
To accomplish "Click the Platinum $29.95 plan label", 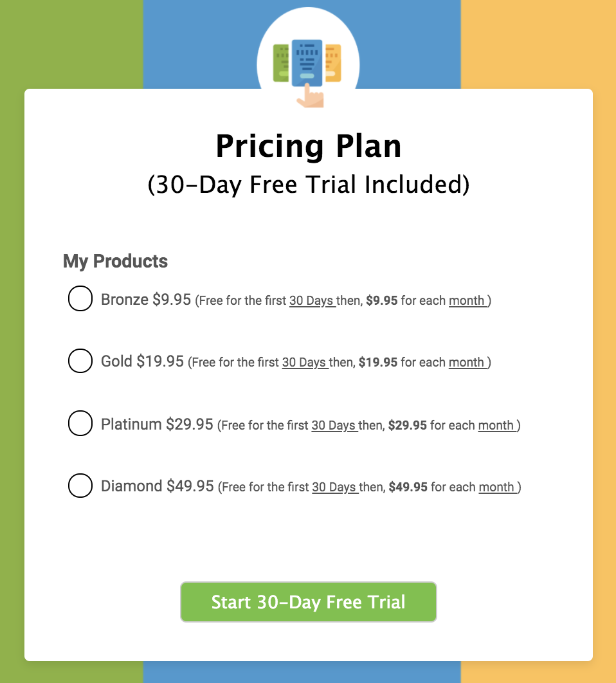I will click(x=157, y=424).
